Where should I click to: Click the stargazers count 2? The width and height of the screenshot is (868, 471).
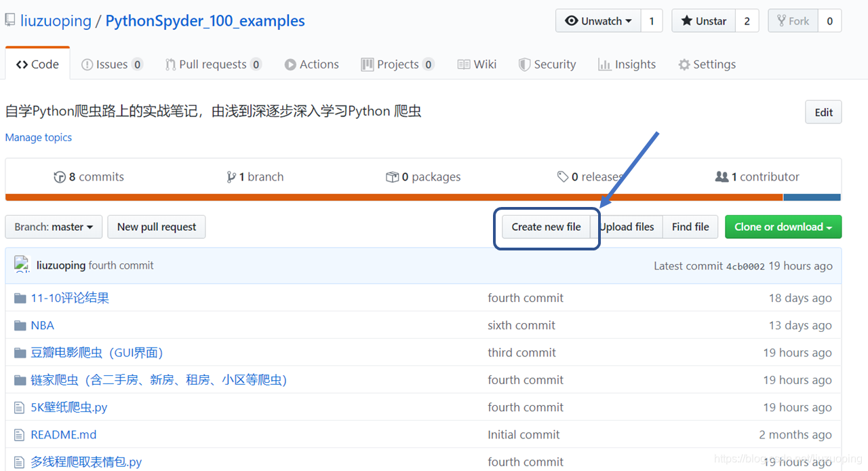pos(747,21)
